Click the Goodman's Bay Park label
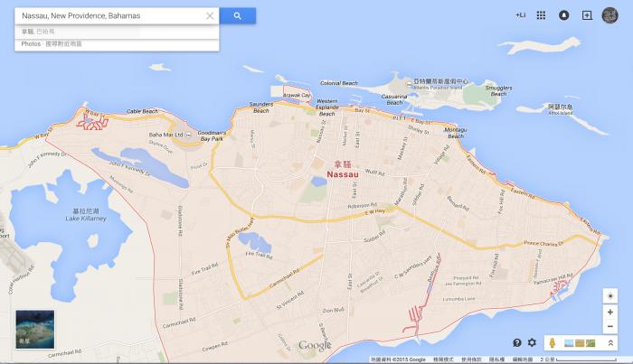The height and width of the screenshot is (364, 633). point(212,135)
